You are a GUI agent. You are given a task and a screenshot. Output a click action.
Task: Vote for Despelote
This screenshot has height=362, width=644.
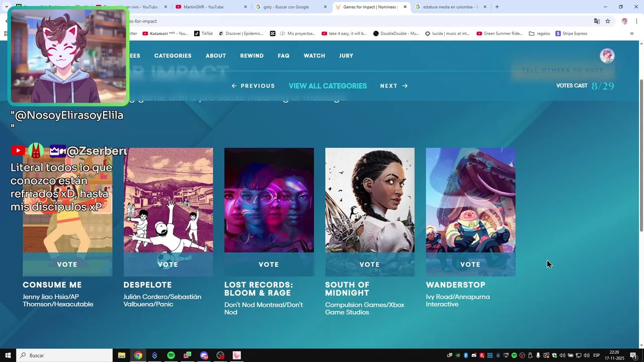[168, 264]
